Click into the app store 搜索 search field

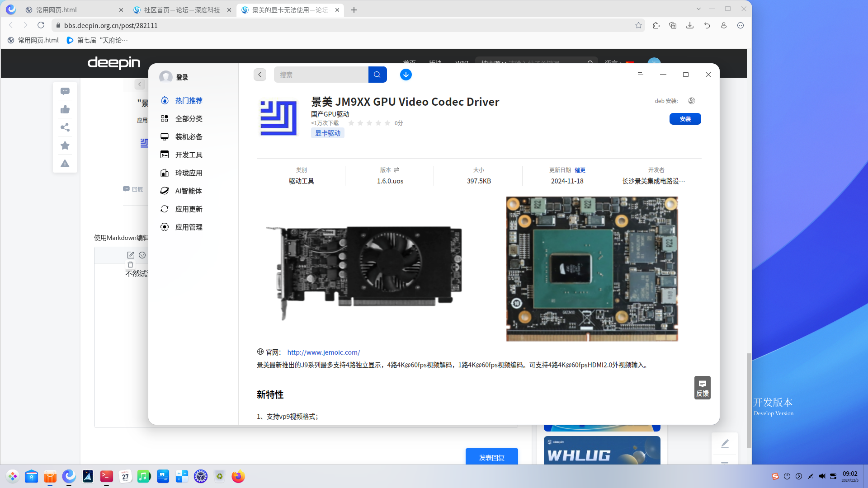tap(321, 75)
